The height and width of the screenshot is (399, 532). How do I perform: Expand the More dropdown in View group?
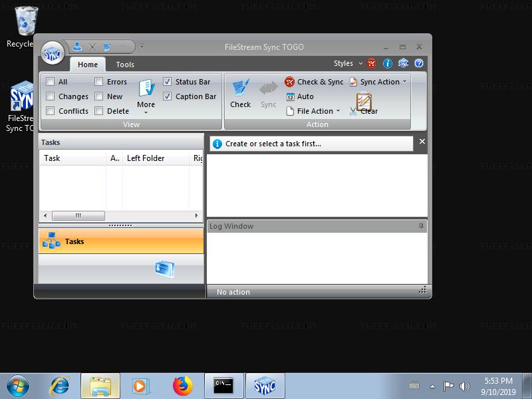[146, 96]
